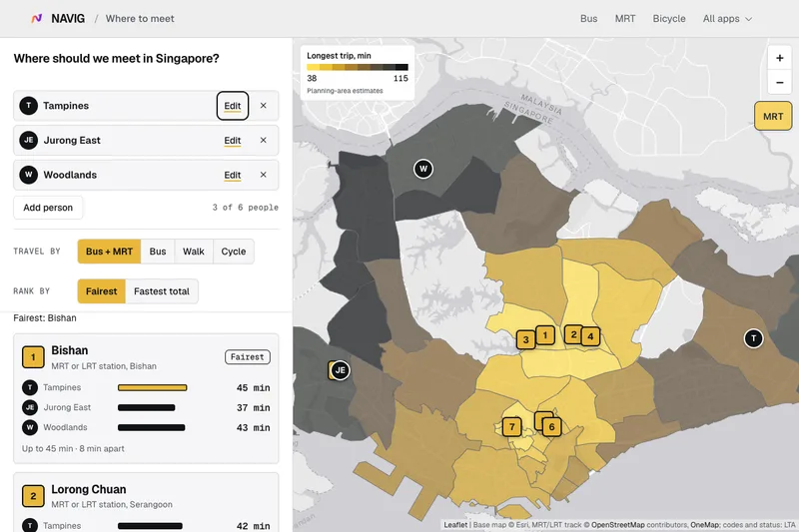Click the T Tampines map marker
The width and height of the screenshot is (799, 532).
click(754, 338)
